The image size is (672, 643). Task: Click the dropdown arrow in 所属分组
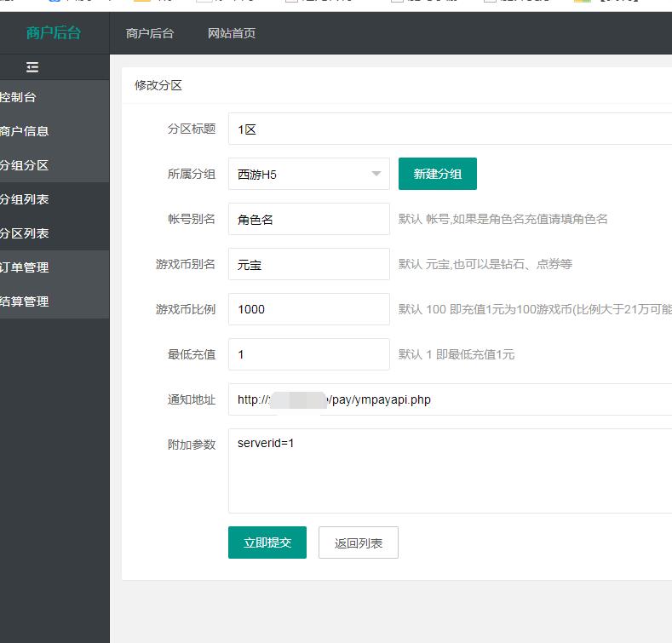pyautogui.click(x=376, y=174)
